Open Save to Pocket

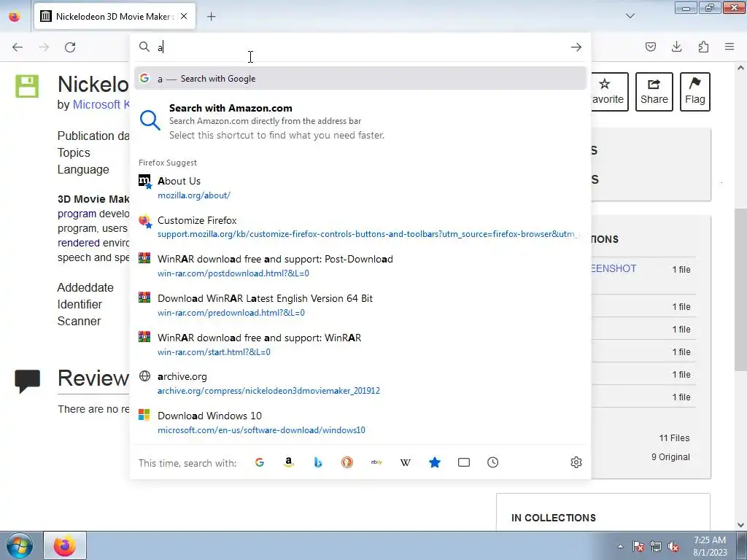coord(650,47)
